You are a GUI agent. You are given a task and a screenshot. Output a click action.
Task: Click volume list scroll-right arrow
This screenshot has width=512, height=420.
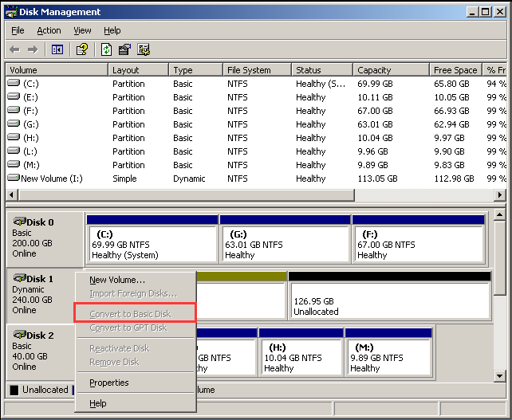[499, 194]
